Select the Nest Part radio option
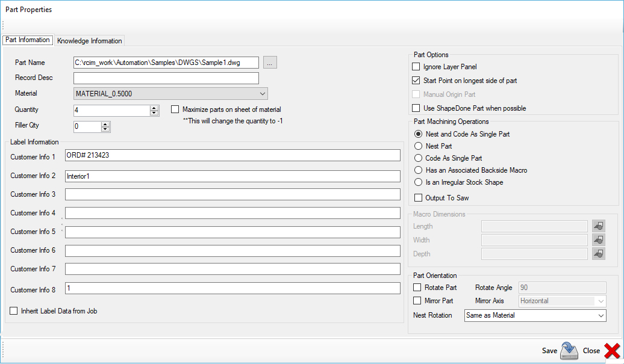Image resolution: width=624 pixels, height=364 pixels. pyautogui.click(x=419, y=146)
